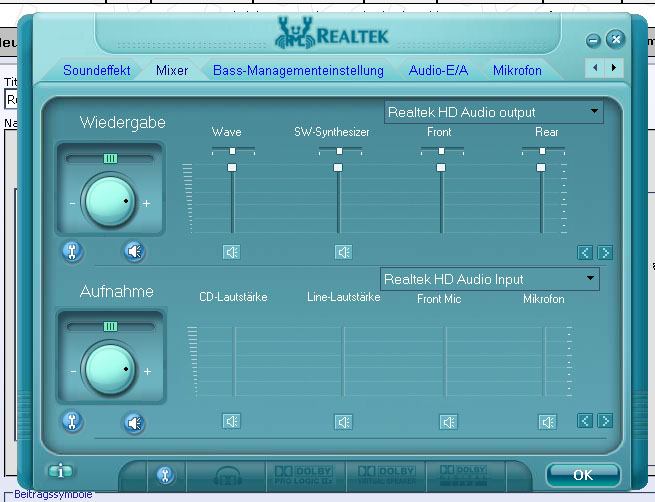The height and width of the screenshot is (502, 655).
Task: Switch to the Mixer tab
Action: coord(172,70)
